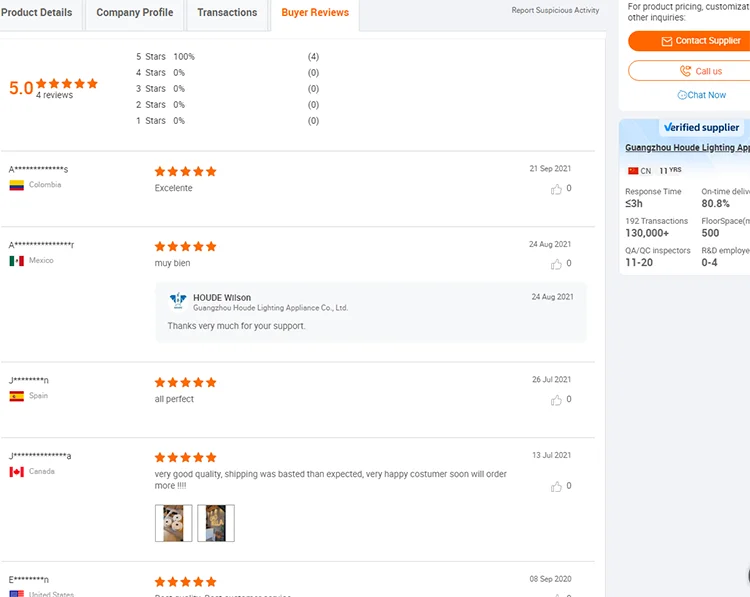Click the 21 Sep 2021 review date
The width and height of the screenshot is (750, 597).
coord(550,168)
